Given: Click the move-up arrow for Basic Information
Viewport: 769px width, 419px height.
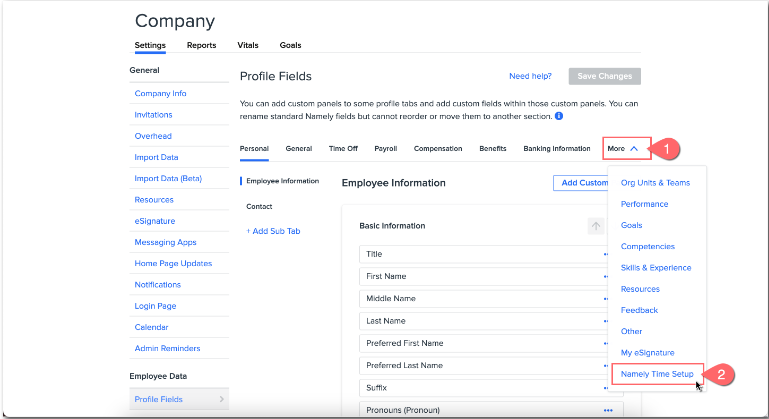Looking at the screenshot, I should tap(596, 226).
